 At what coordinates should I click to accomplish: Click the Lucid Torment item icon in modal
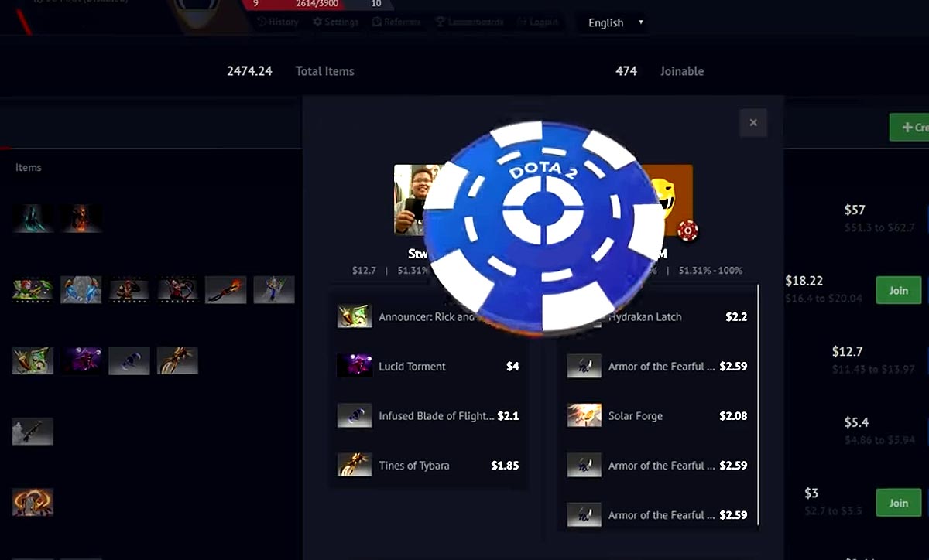pyautogui.click(x=355, y=366)
